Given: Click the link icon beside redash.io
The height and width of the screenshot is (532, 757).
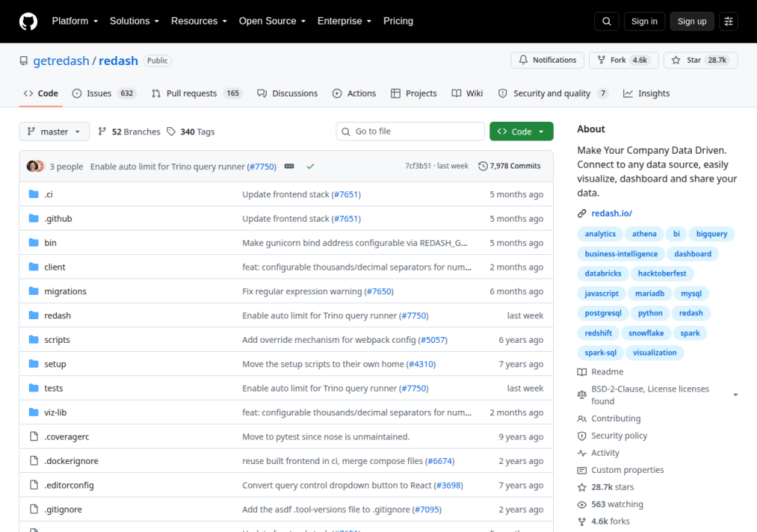Looking at the screenshot, I should coord(582,214).
